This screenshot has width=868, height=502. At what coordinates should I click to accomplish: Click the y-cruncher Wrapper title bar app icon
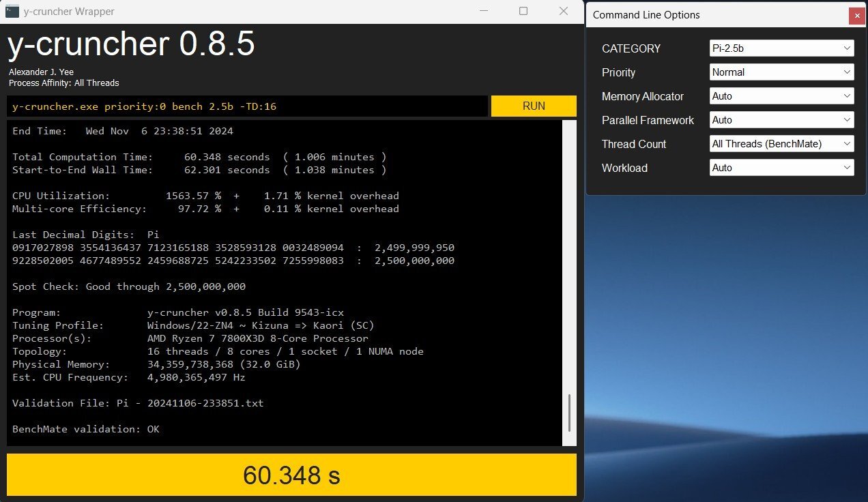(x=12, y=11)
